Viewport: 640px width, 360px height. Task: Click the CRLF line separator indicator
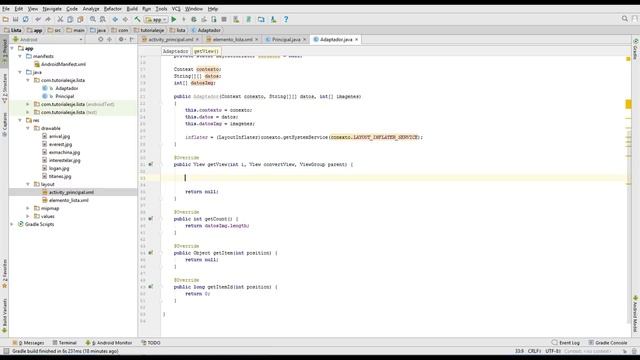tap(534, 351)
